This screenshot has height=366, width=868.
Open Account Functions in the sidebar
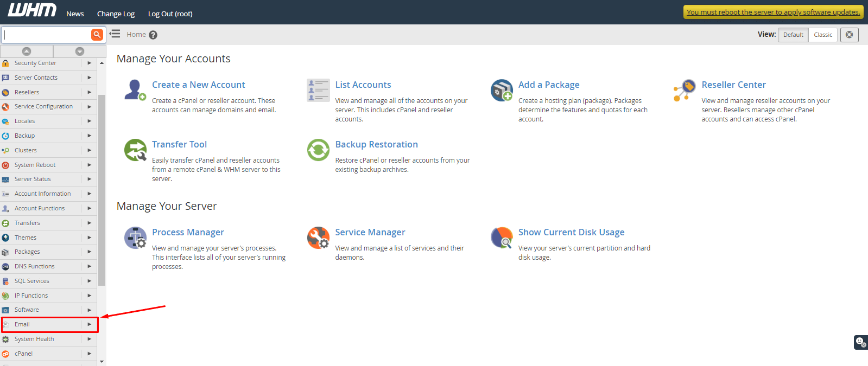40,208
